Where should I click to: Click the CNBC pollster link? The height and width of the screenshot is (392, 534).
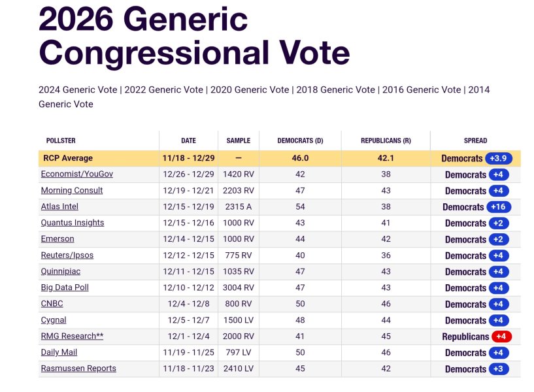click(52, 304)
